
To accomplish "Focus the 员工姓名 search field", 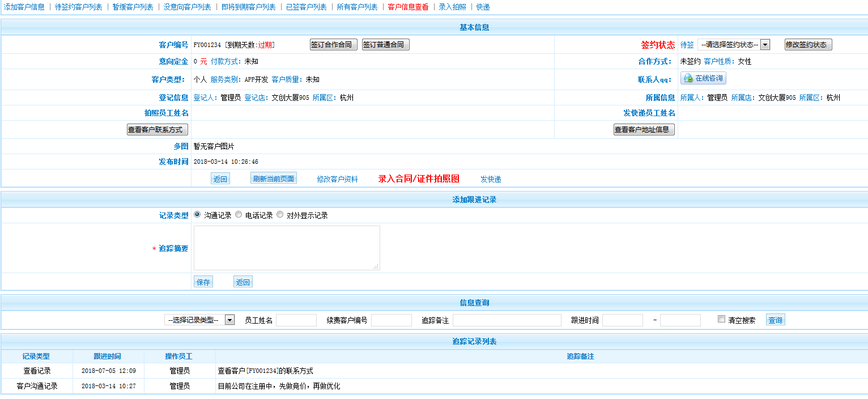I will coord(296,320).
